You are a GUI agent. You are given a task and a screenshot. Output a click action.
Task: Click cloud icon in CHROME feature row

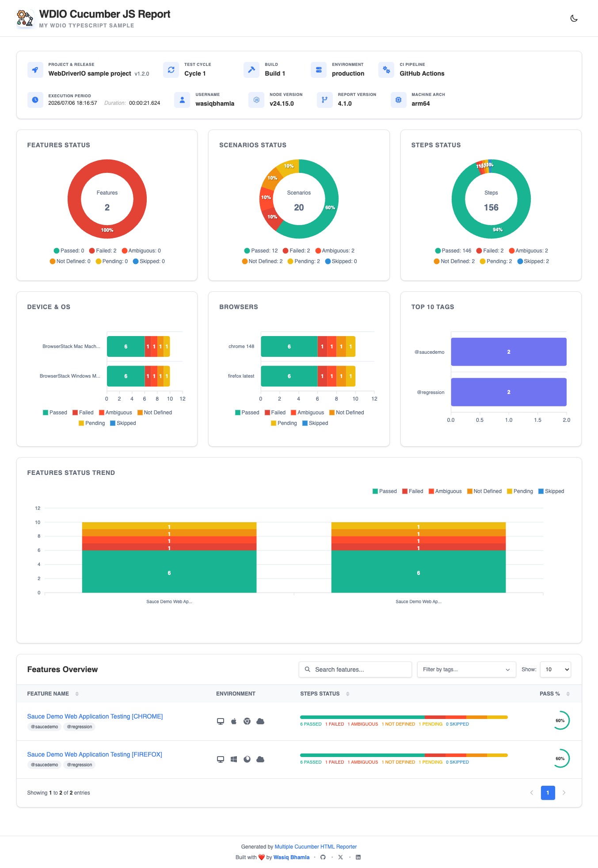click(260, 721)
